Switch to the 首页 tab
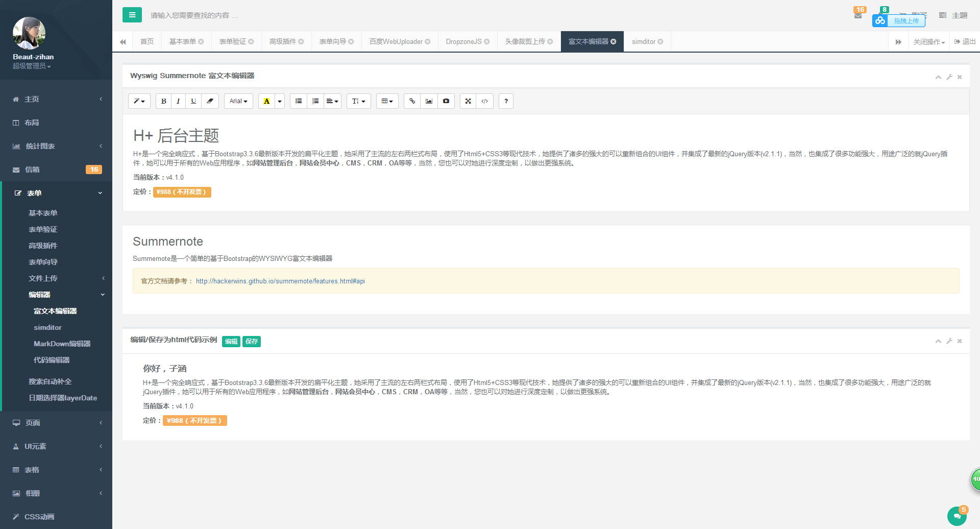980x529 pixels. [147, 41]
